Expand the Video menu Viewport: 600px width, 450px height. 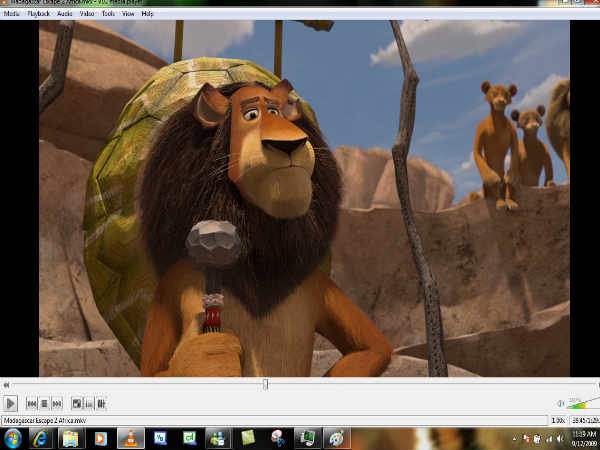[87, 14]
